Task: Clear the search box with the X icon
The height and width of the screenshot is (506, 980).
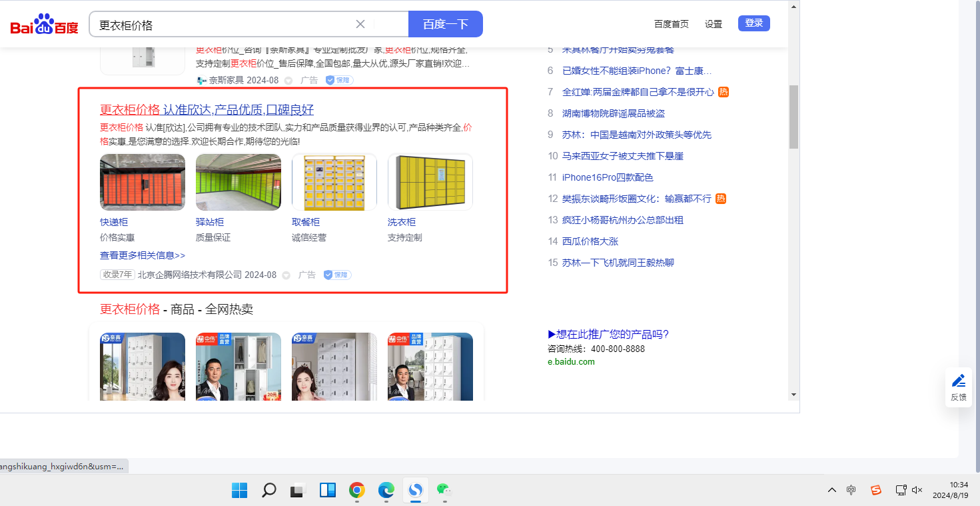Action: click(x=360, y=24)
